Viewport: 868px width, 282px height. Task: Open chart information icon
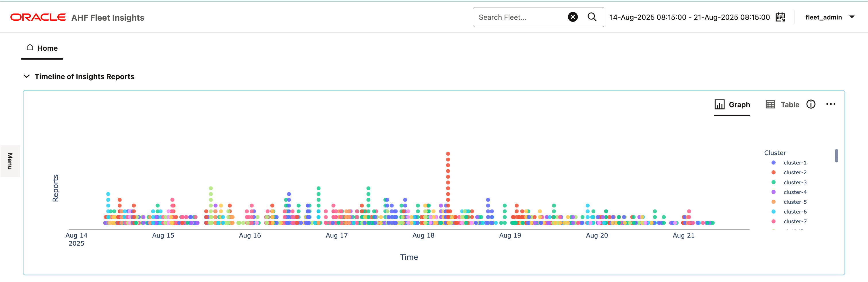tap(811, 104)
